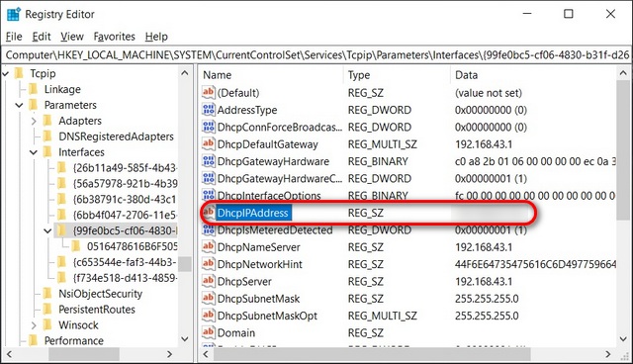Select the DhcpInterfaceOptions value name
Image resolution: width=633 pixels, height=364 pixels.
[x=269, y=196]
